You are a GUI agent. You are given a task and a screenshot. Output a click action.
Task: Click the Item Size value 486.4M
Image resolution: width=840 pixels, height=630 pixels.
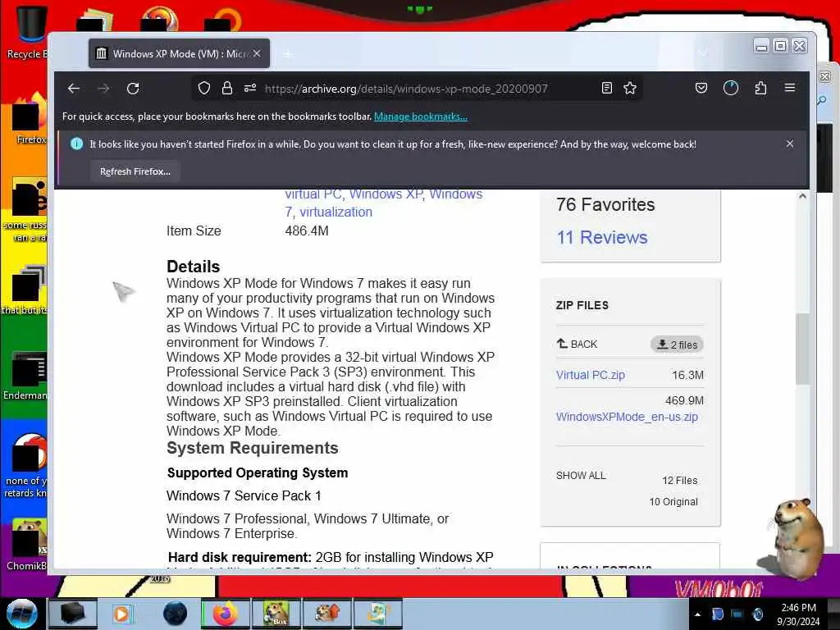(x=307, y=231)
